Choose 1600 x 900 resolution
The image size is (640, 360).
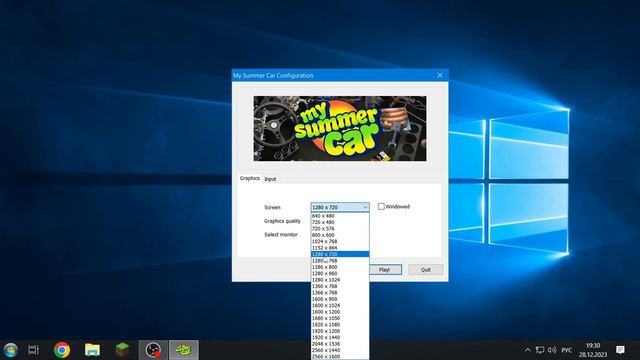340,299
